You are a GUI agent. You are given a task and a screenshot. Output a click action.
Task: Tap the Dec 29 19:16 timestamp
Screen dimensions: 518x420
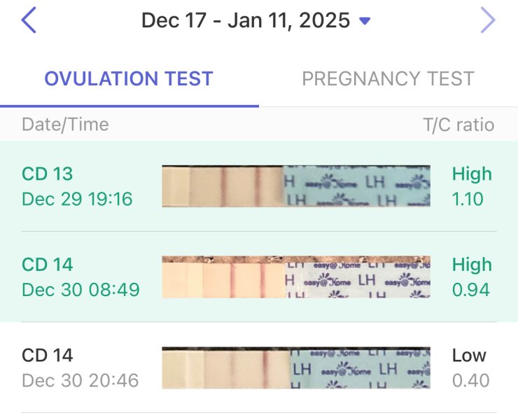pos(77,199)
